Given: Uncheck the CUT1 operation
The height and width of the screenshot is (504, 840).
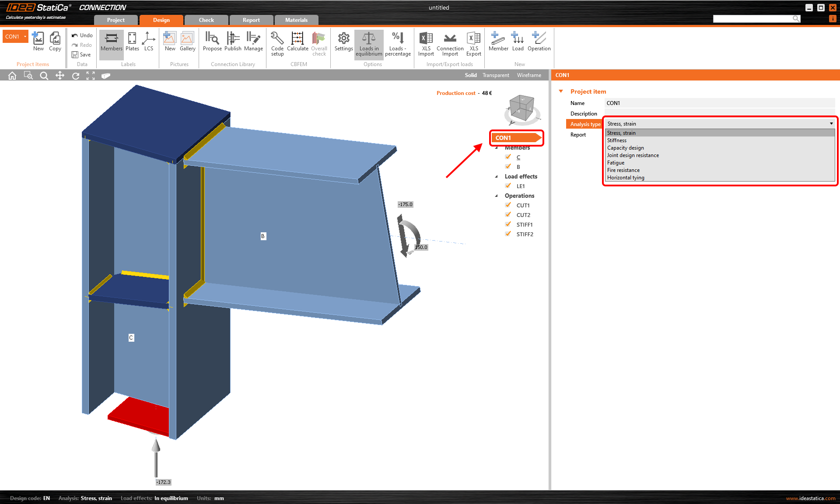Looking at the screenshot, I should tap(508, 205).
